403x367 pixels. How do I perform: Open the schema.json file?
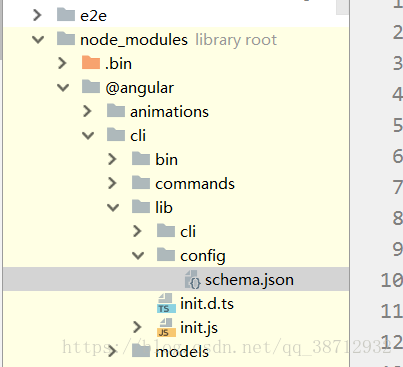point(249,280)
